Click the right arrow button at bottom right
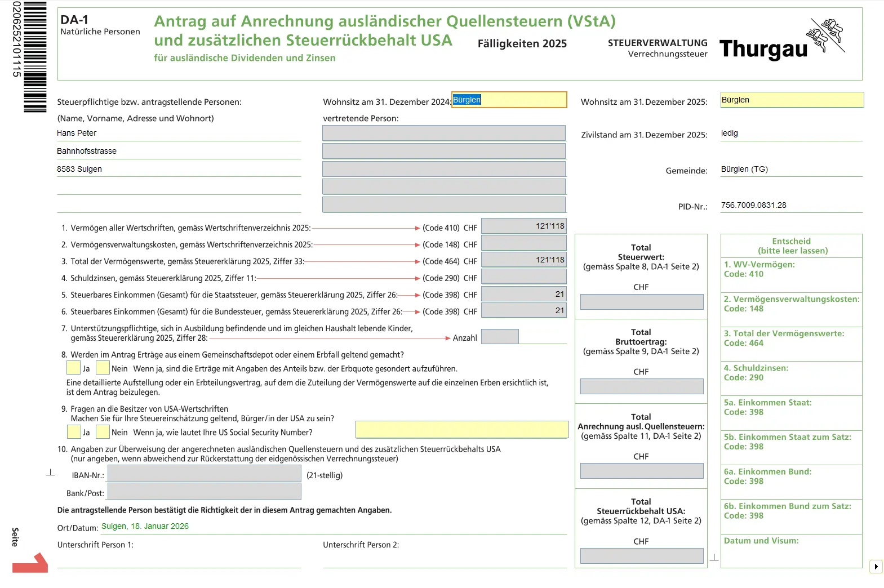This screenshot has width=884, height=588. tap(876, 566)
